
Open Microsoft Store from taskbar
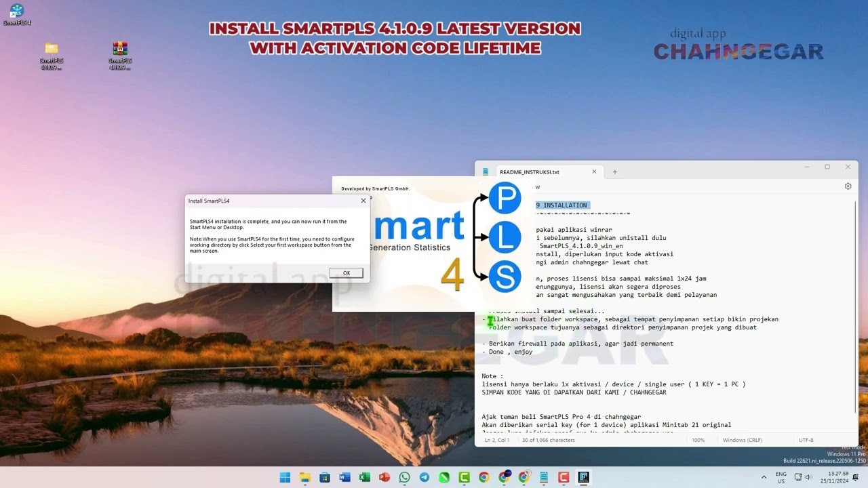click(x=325, y=477)
